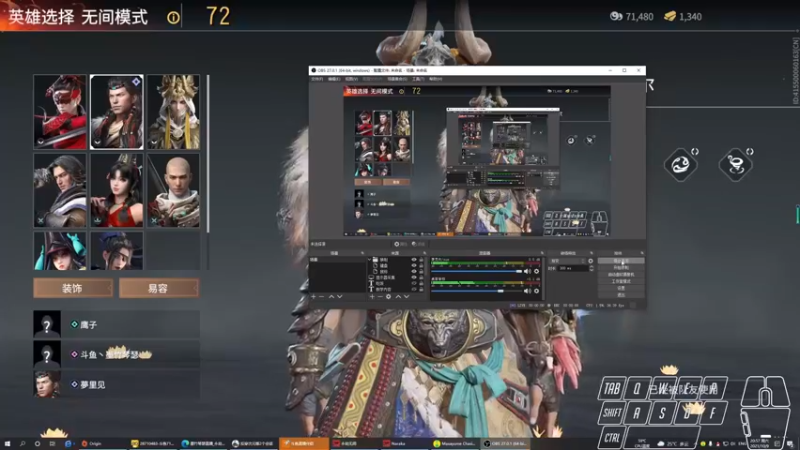
Task: Click 启动虚拟摄像机 virtual camera button
Action: click(x=621, y=274)
